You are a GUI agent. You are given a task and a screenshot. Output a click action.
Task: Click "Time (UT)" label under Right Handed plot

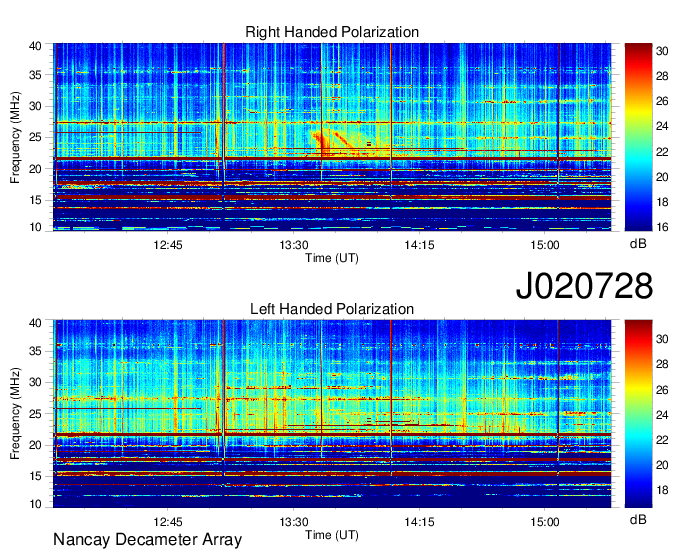click(x=332, y=258)
